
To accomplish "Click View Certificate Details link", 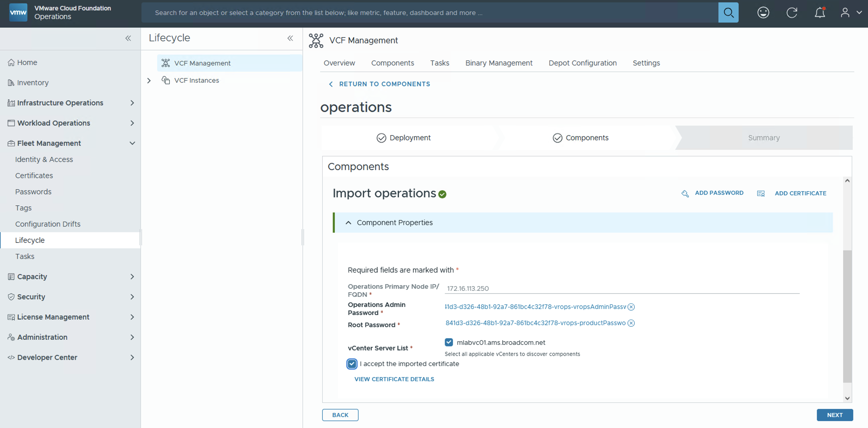I will pos(394,379).
